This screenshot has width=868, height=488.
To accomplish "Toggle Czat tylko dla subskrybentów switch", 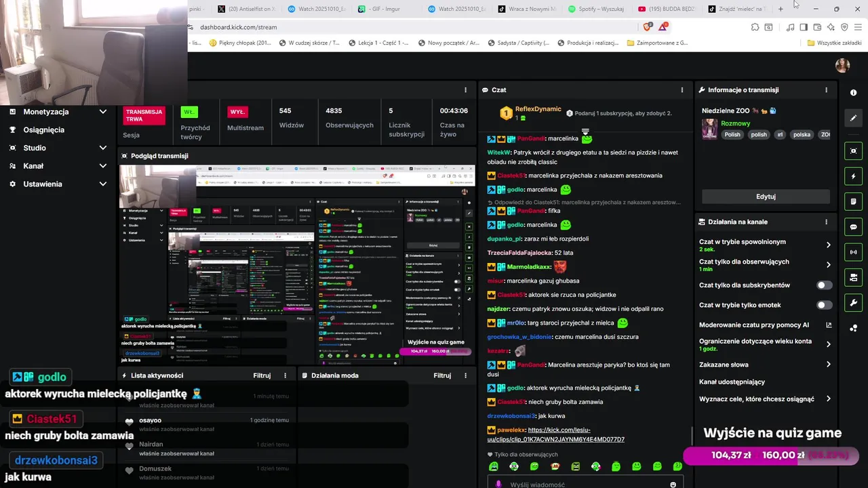I will click(825, 285).
